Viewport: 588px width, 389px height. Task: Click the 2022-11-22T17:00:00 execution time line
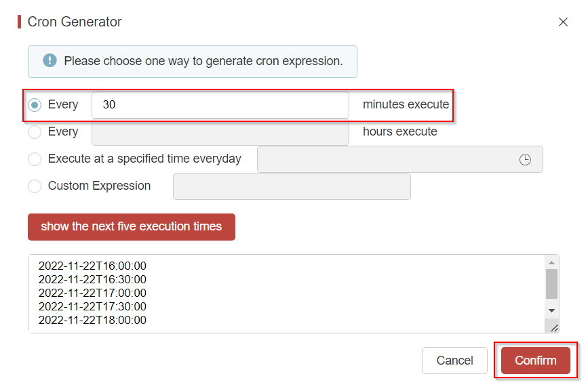92,293
